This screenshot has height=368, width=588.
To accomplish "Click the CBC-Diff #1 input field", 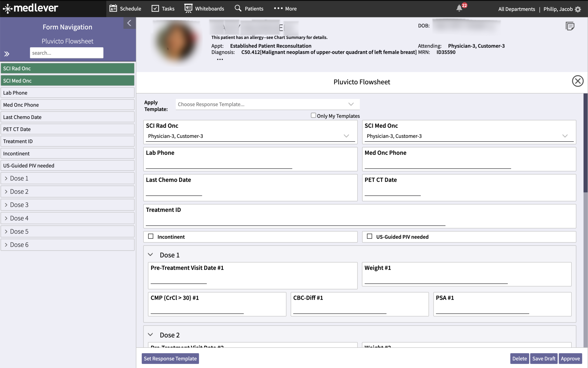I will click(x=340, y=309).
